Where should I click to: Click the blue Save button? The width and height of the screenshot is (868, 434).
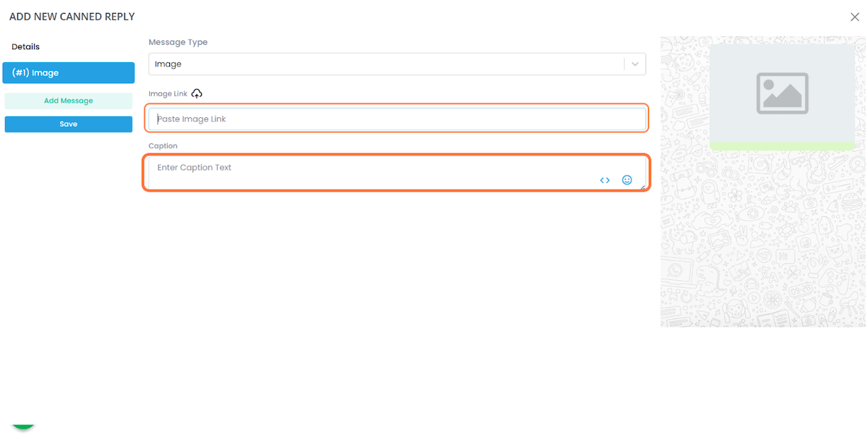(69, 124)
